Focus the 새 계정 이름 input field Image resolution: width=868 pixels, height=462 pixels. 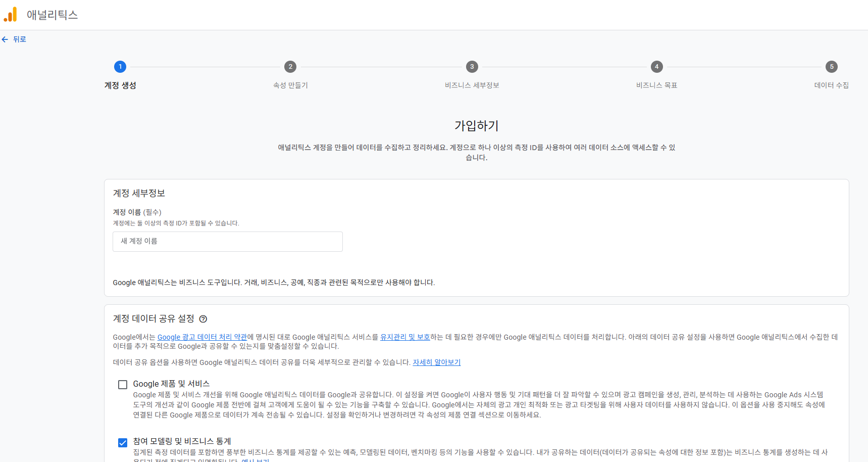228,242
